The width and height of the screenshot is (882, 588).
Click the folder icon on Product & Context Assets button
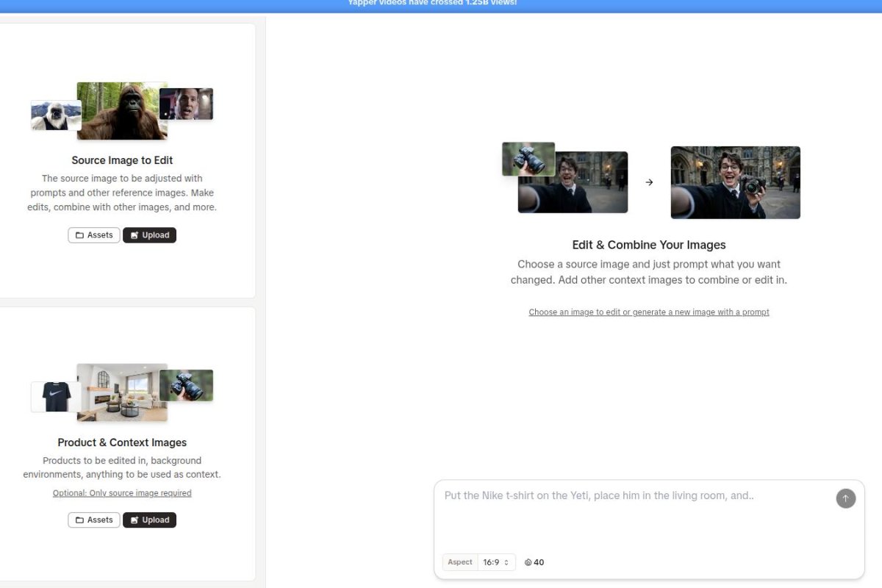pyautogui.click(x=79, y=520)
